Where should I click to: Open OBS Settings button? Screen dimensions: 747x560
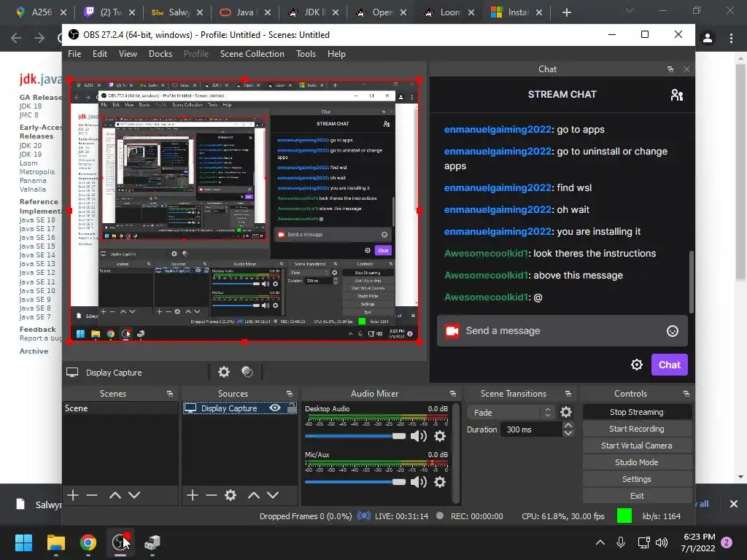click(636, 479)
